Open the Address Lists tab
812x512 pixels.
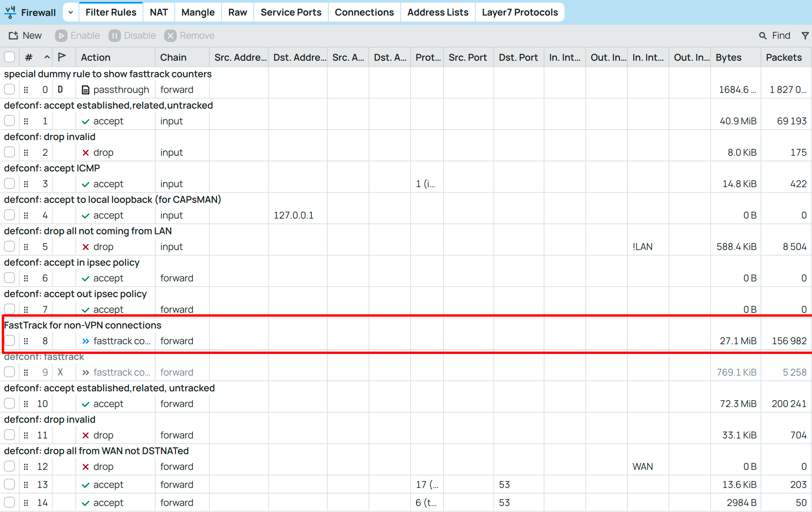[438, 12]
